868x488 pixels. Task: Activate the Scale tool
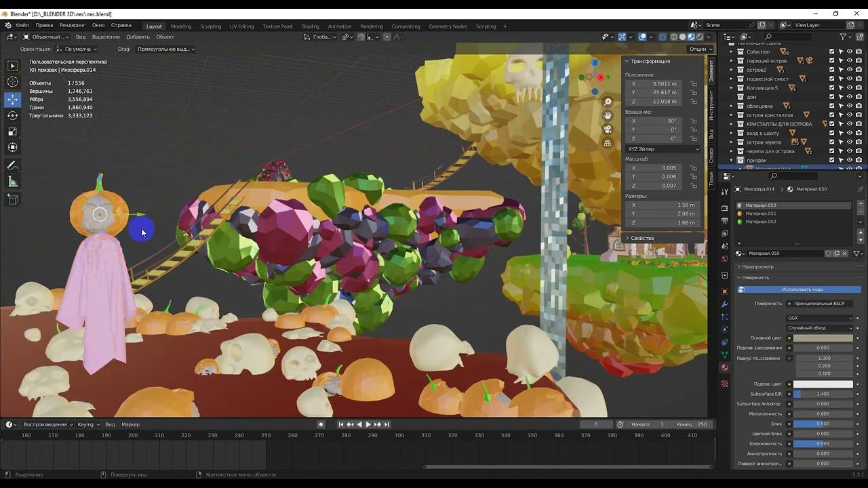click(13, 131)
